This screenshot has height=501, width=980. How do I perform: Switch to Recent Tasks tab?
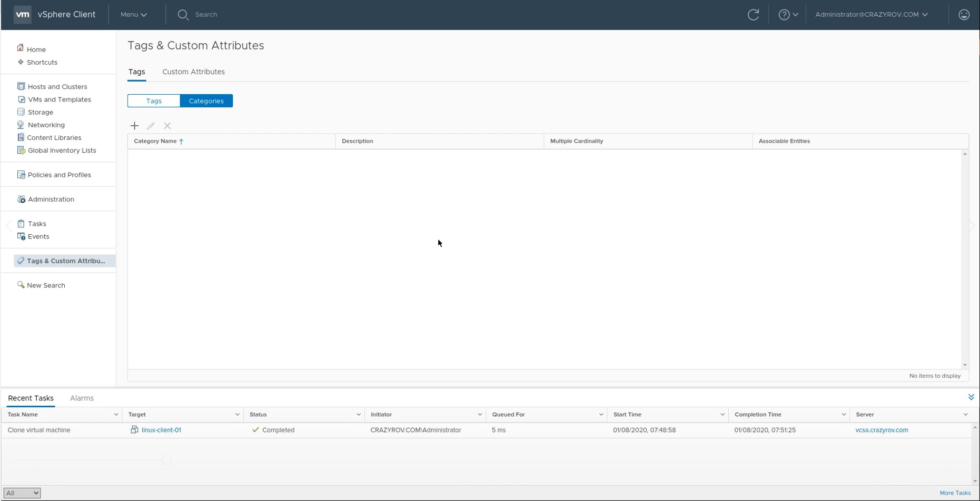[31, 398]
